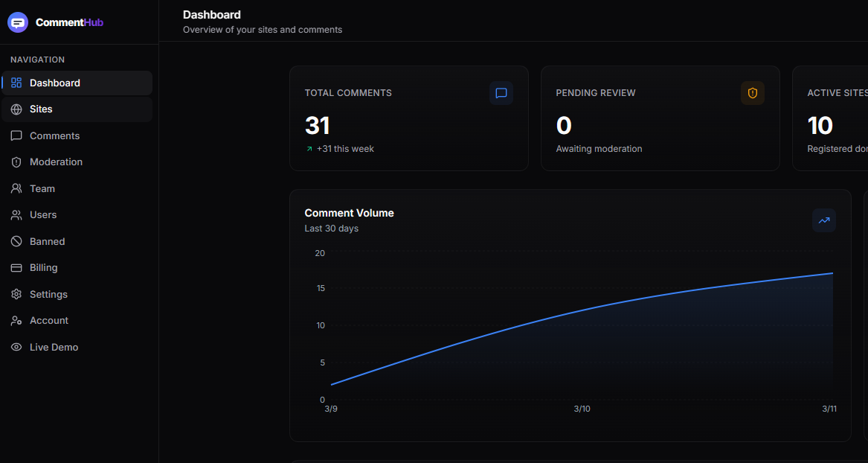Click the Sites globe icon

(x=16, y=109)
